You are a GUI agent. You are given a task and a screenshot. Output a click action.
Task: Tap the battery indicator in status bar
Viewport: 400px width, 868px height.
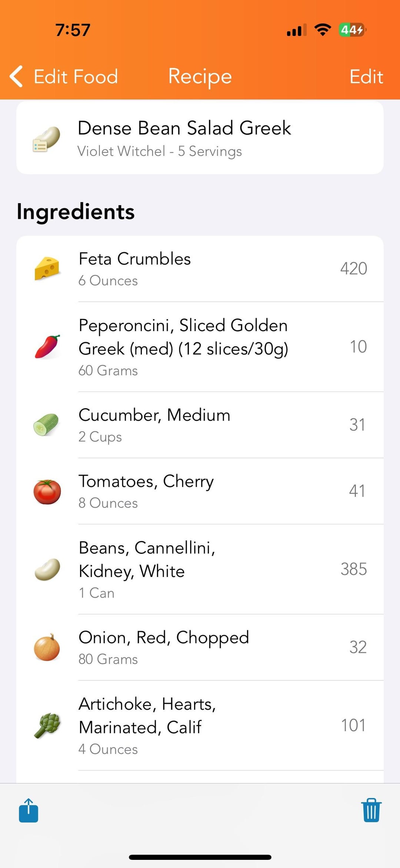tap(352, 30)
